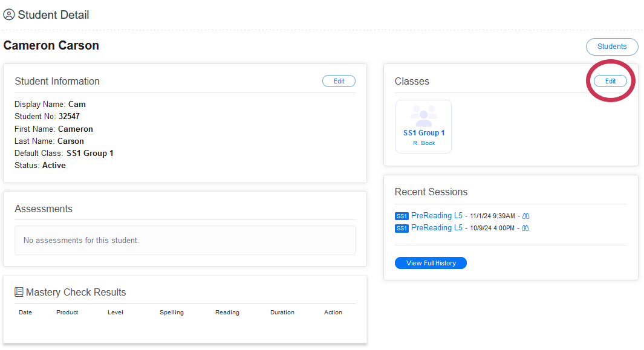Click teacher name R. Bock

[x=424, y=143]
